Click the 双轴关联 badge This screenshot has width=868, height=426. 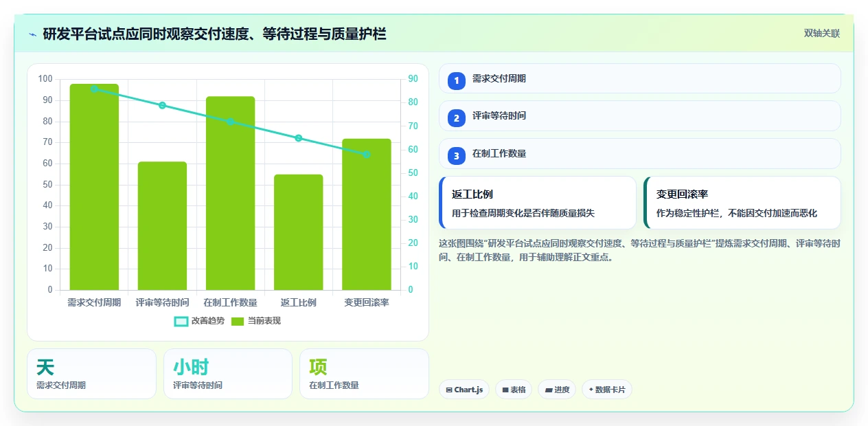tap(822, 33)
